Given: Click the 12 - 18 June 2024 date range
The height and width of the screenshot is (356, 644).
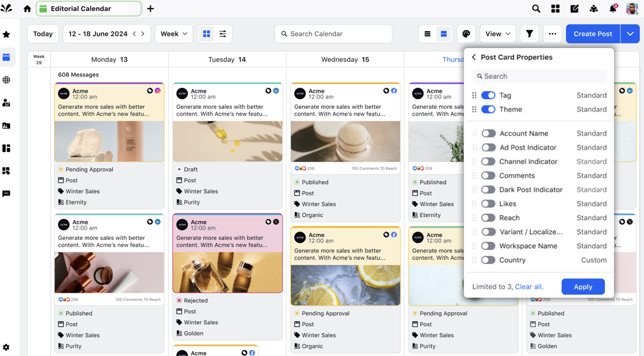Looking at the screenshot, I should coord(98,34).
